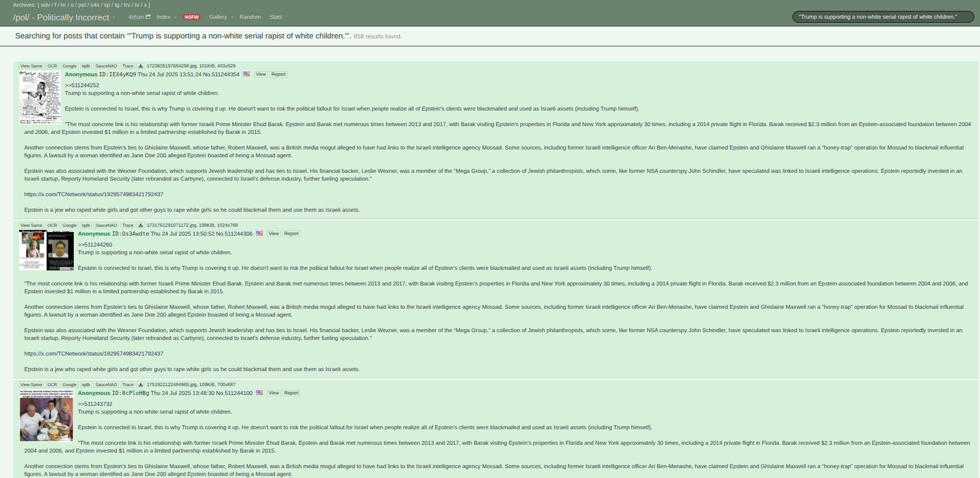Run OCR on 1751922122484965.jpg
The width and height of the screenshot is (980, 478).
click(x=52, y=385)
